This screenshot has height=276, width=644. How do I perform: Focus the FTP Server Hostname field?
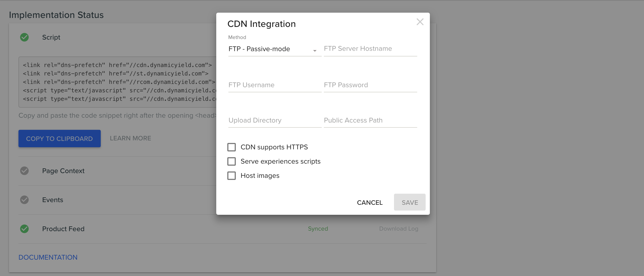point(371,49)
